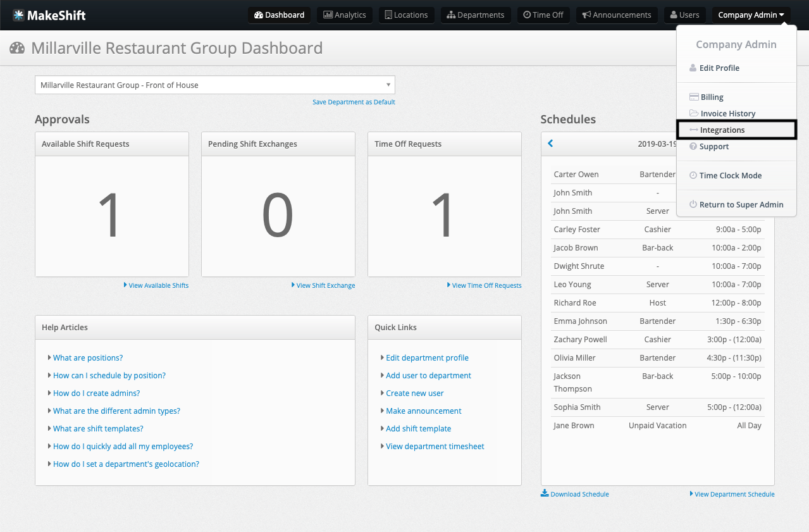Screen dimensions: 809x532
Task: Select Integrations from the admin menu
Action: (722, 130)
